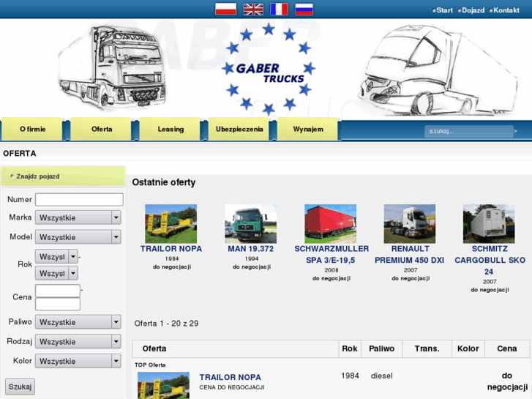Click the Znajdz pojazd panel header
532x399 pixels.
pos(64,176)
